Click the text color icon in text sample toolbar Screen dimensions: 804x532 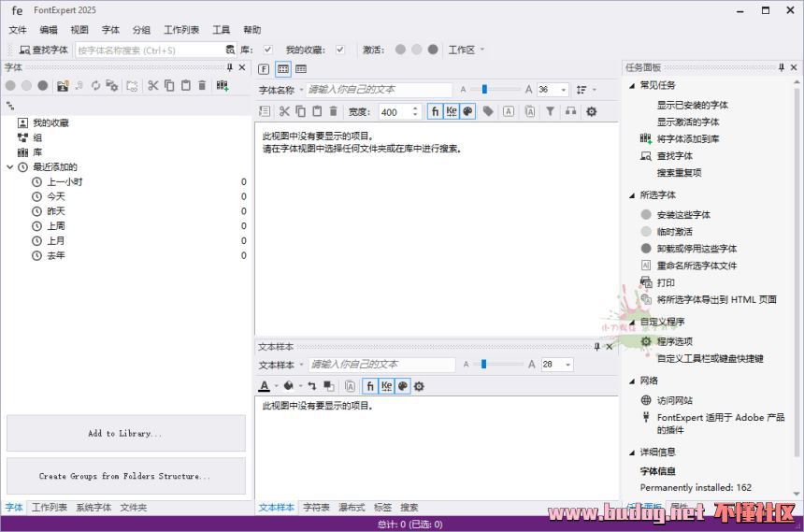[x=265, y=386]
